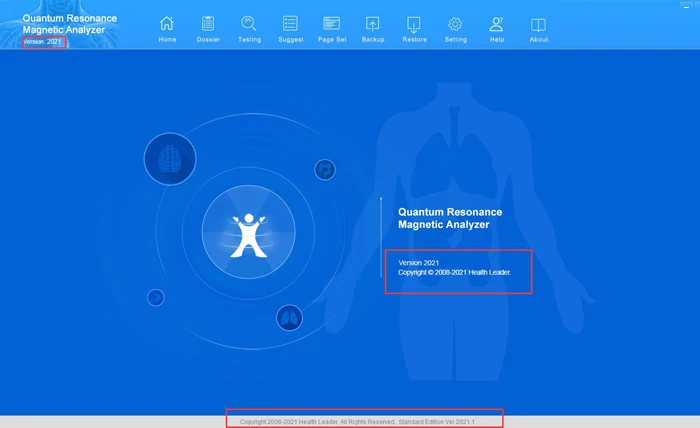The width and height of the screenshot is (700, 428).
Task: Click the center heading 'Quantum Resonance Magnetic Analyzer'
Action: [x=450, y=218]
